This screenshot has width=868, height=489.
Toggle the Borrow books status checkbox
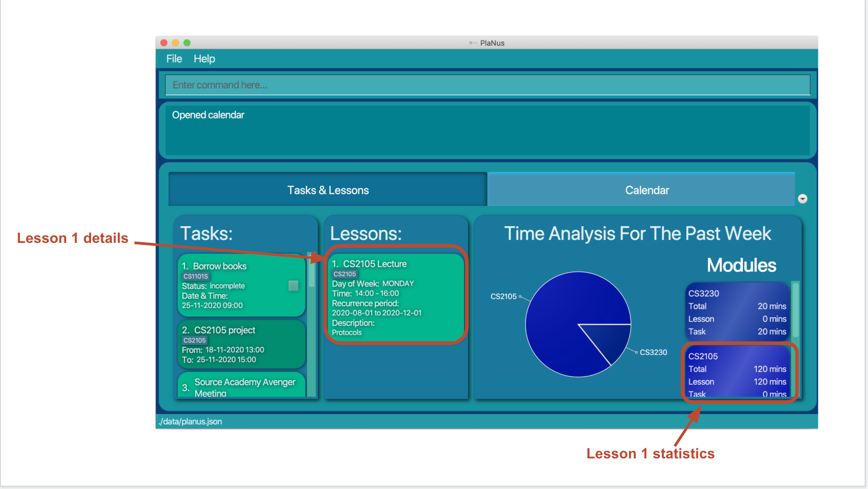point(293,286)
